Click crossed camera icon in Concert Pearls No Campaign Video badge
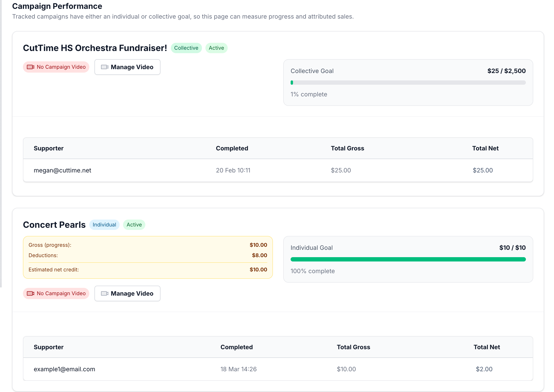 pos(30,293)
